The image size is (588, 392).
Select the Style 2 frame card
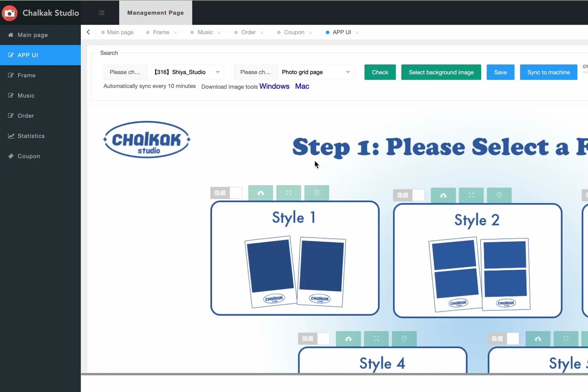[477, 260]
